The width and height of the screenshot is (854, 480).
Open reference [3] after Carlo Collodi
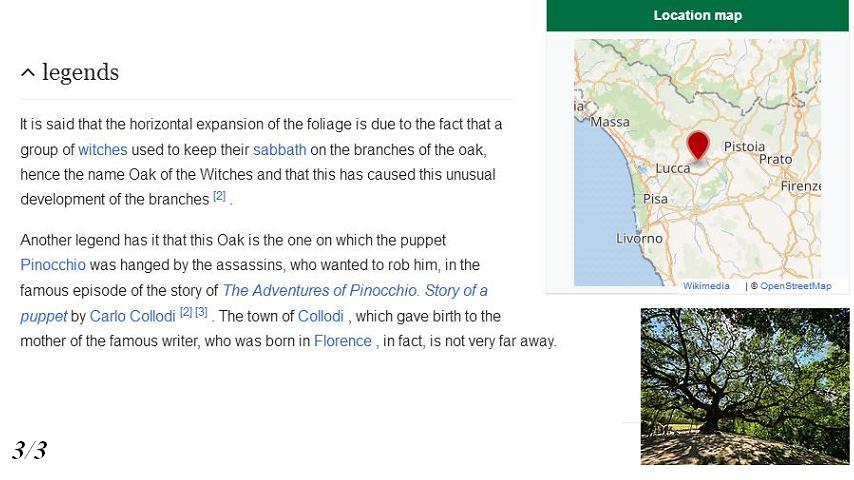click(x=202, y=312)
